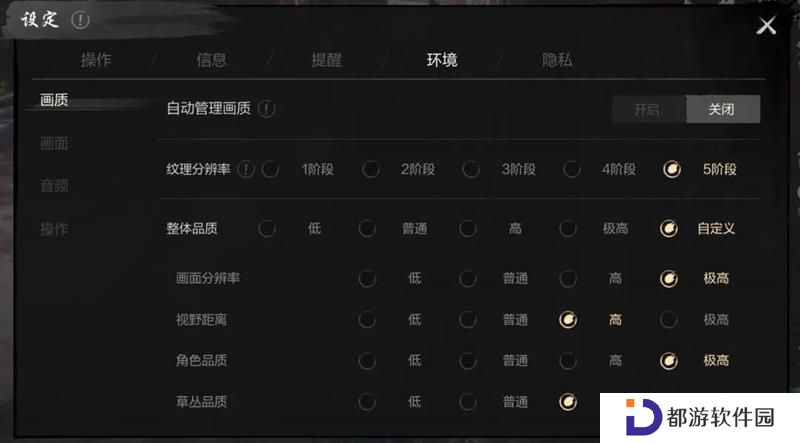The height and width of the screenshot is (443, 800).
Task: Close the settings panel with X
Action: [x=766, y=25]
